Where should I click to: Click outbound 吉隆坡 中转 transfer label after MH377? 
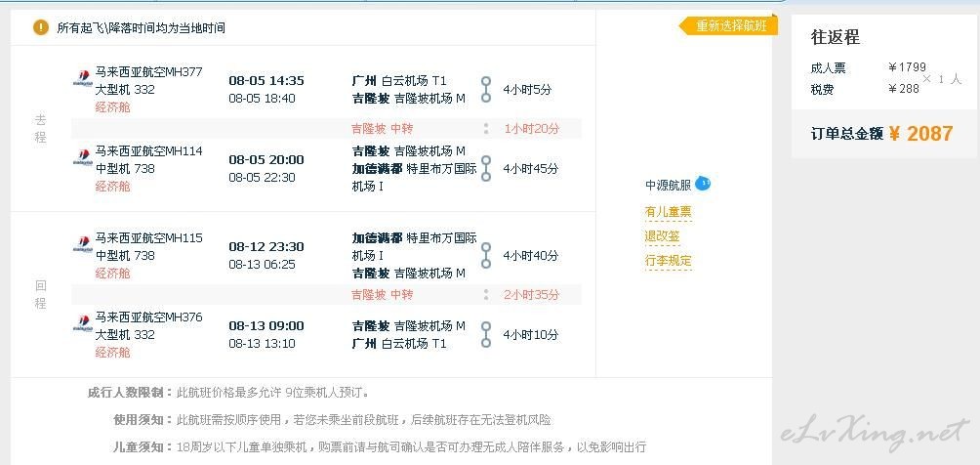382,129
